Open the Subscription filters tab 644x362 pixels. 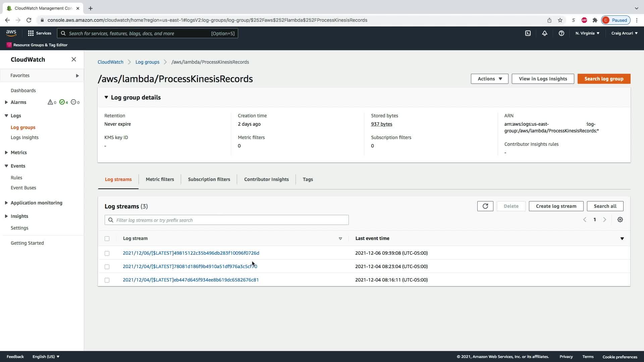pyautogui.click(x=209, y=179)
